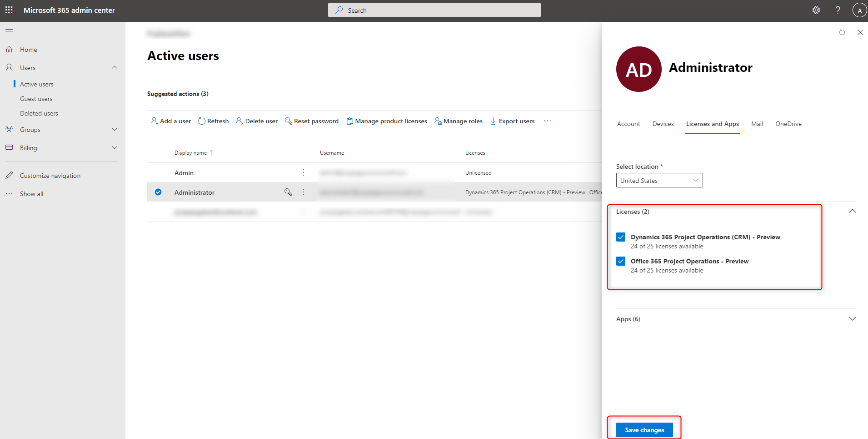The height and width of the screenshot is (439, 868).
Task: Click the Export users download icon
Action: (493, 121)
